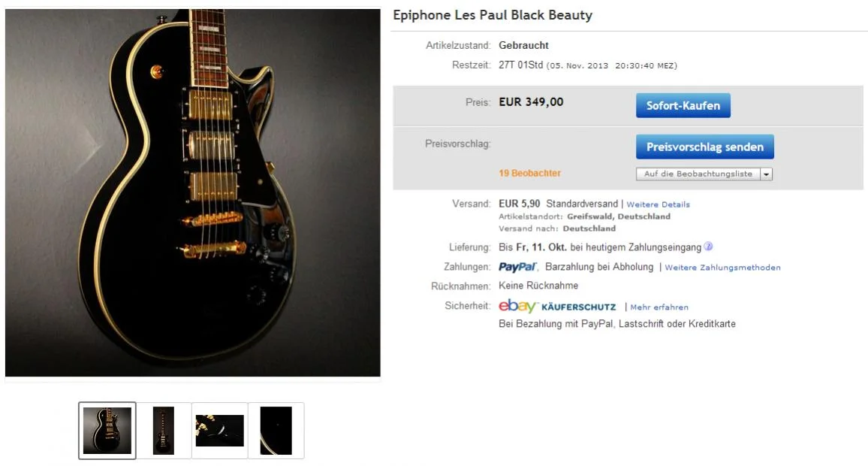Show the full-length guitar thumbnail
Image resolution: width=868 pixels, height=466 pixels.
pos(163,430)
